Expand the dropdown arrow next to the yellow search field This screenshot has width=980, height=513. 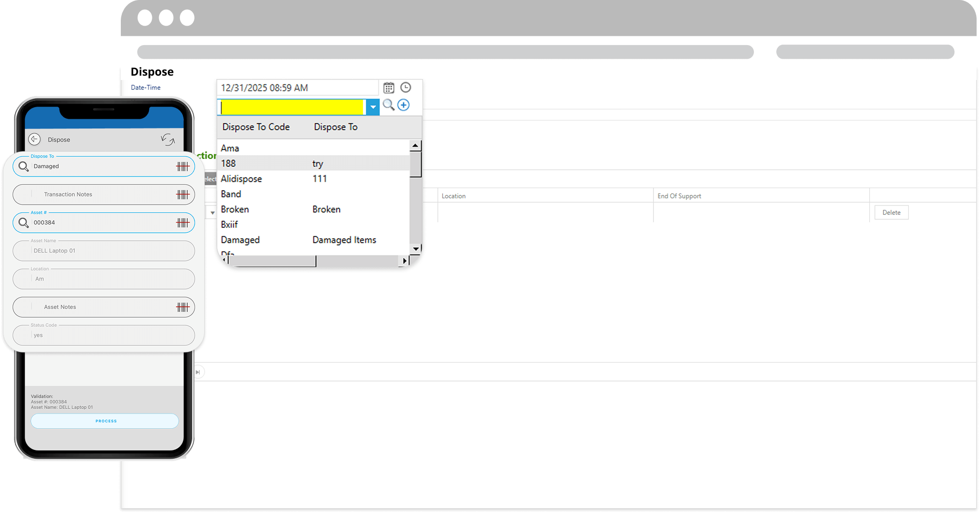(373, 107)
